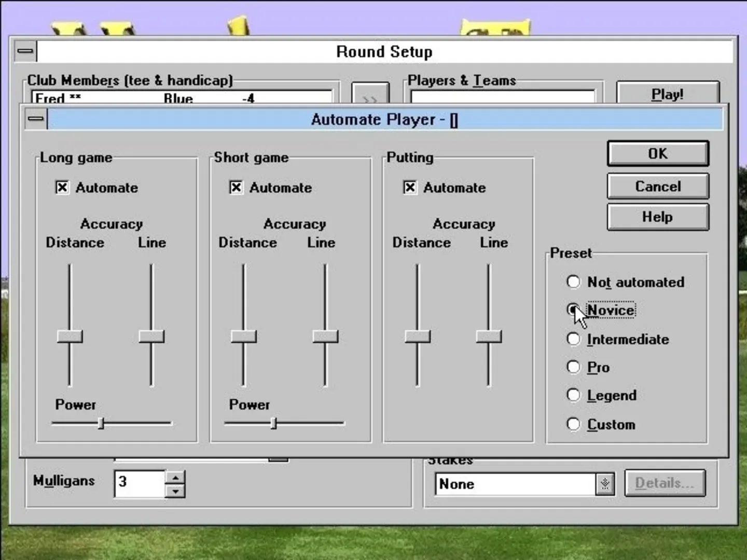The image size is (747, 560).
Task: Choose the Intermediate preset option
Action: click(573, 339)
